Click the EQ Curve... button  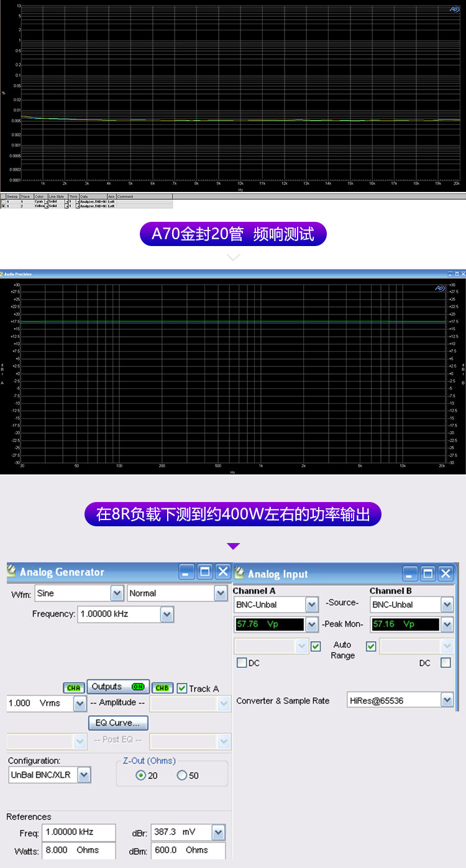point(118,723)
